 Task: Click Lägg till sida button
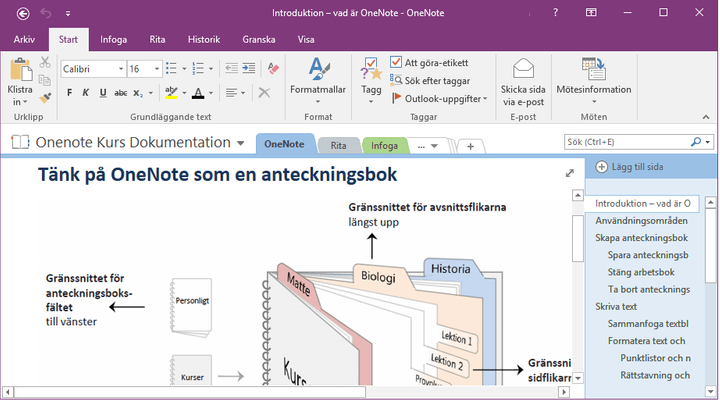tap(629, 167)
